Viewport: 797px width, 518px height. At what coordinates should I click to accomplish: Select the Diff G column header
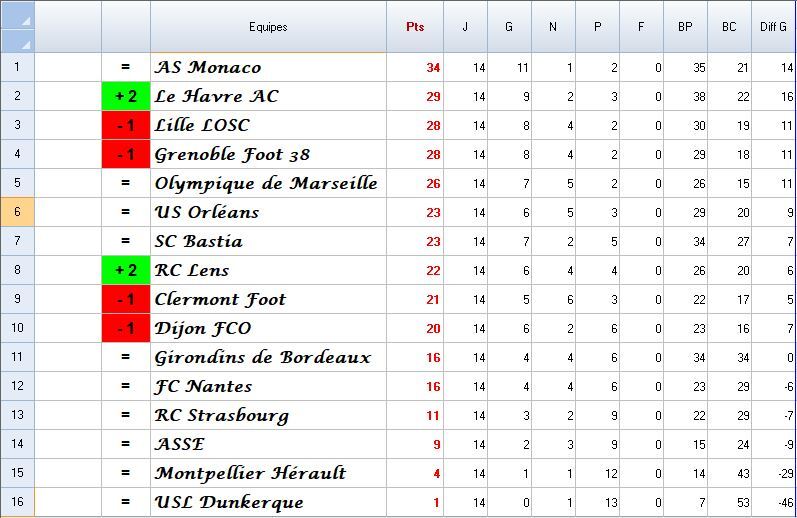point(773,27)
